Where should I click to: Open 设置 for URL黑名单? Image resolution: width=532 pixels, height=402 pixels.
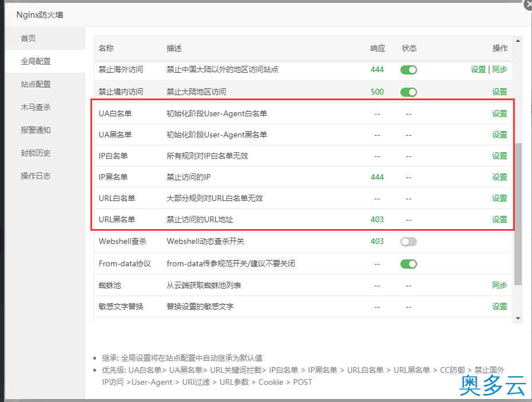(x=499, y=219)
